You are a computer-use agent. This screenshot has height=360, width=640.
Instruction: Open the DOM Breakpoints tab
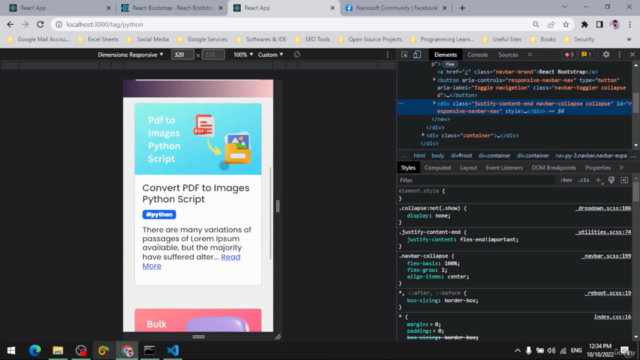pos(553,168)
